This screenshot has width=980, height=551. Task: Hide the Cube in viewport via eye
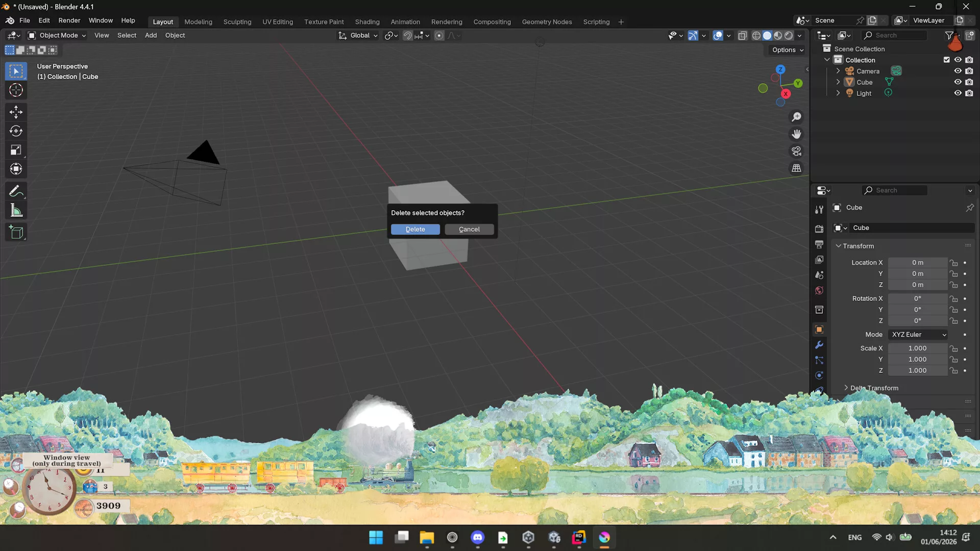tap(958, 82)
